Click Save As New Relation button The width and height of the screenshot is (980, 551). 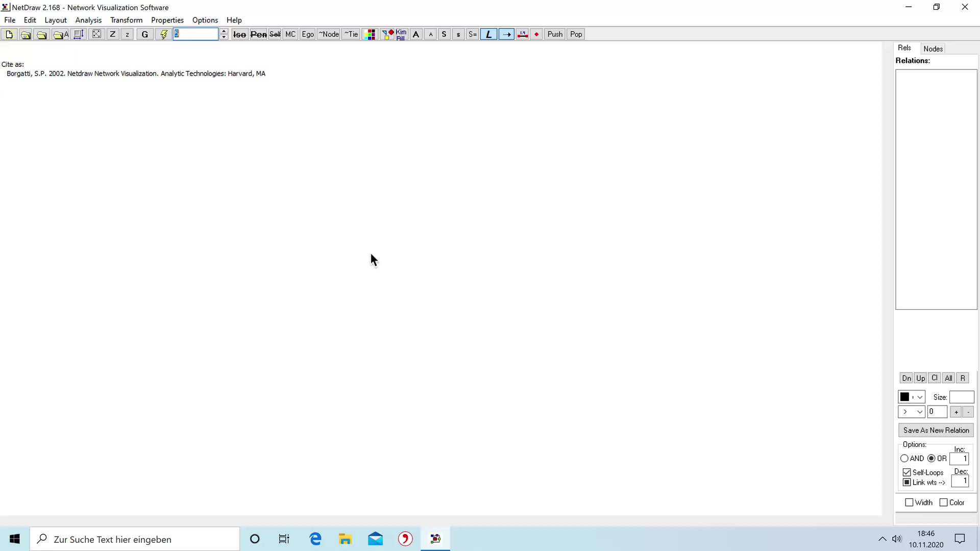(x=936, y=430)
